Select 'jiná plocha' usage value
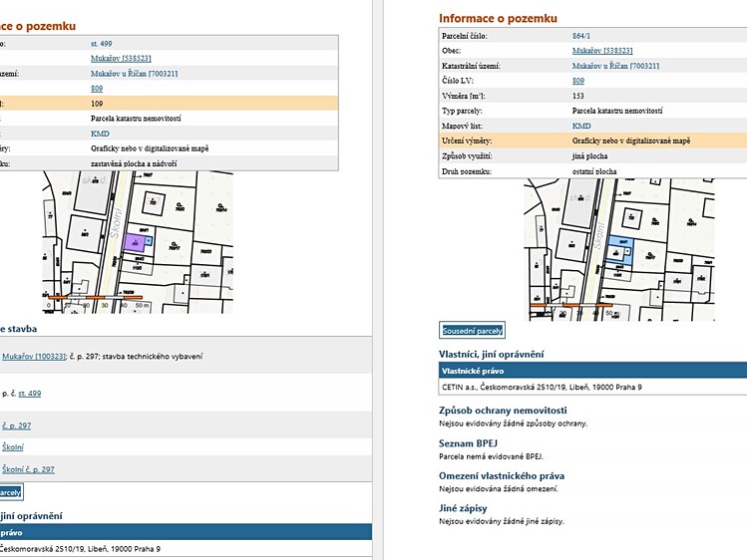This screenshot has height=560, width=747. pyautogui.click(x=589, y=156)
